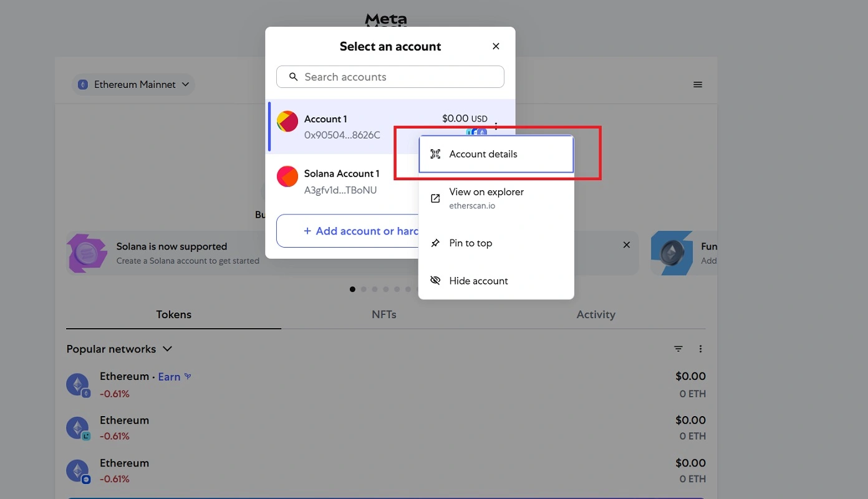Screen dimensions: 868x499
Task: Close the Select an account dialog
Action: pyautogui.click(x=496, y=46)
